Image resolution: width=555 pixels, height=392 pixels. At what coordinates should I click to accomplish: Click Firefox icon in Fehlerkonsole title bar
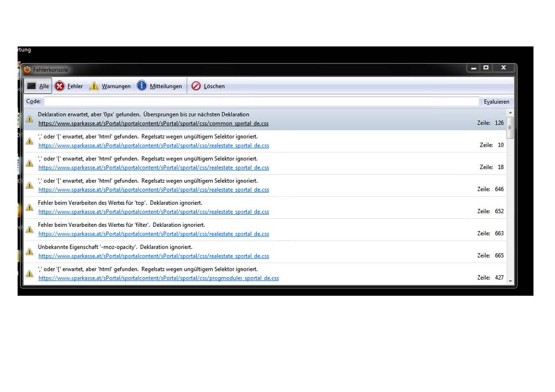tap(27, 69)
